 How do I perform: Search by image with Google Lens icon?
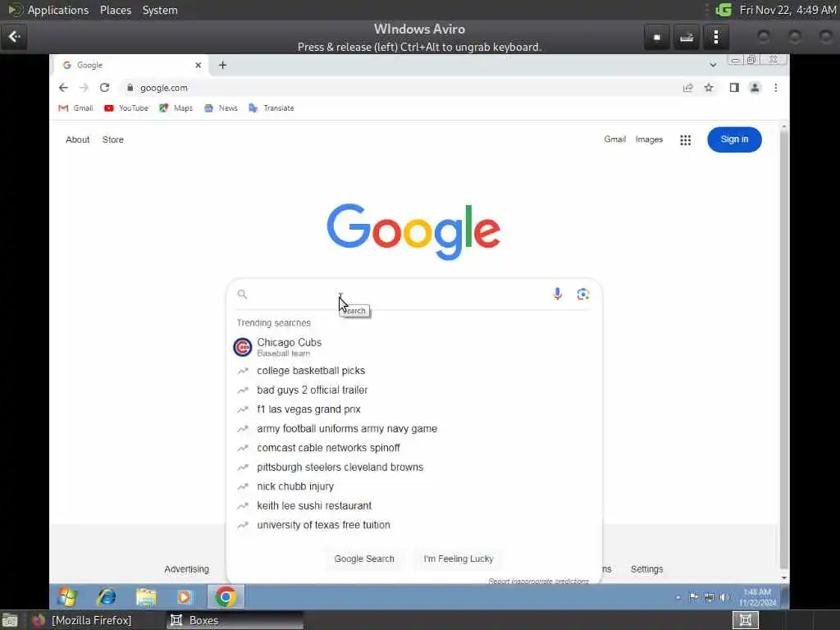(583, 294)
